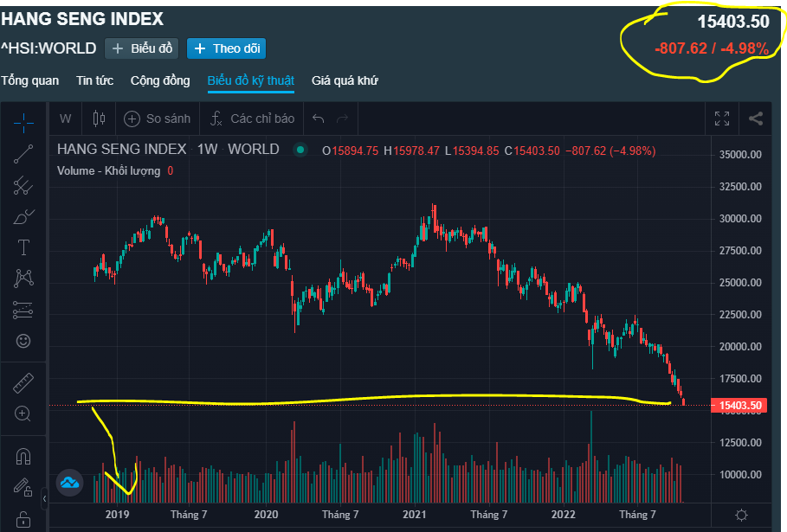Click the zoom in magnifier tool

click(23, 413)
